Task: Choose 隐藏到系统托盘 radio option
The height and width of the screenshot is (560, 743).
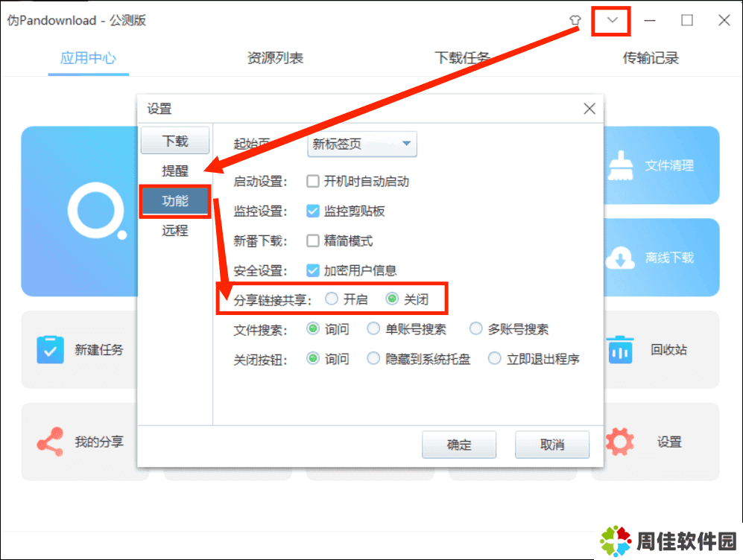Action: click(373, 358)
